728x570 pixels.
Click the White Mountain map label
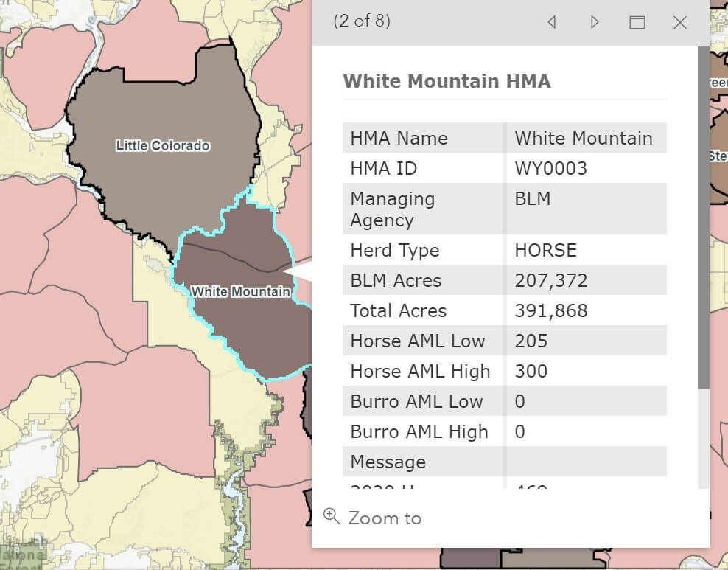click(240, 291)
